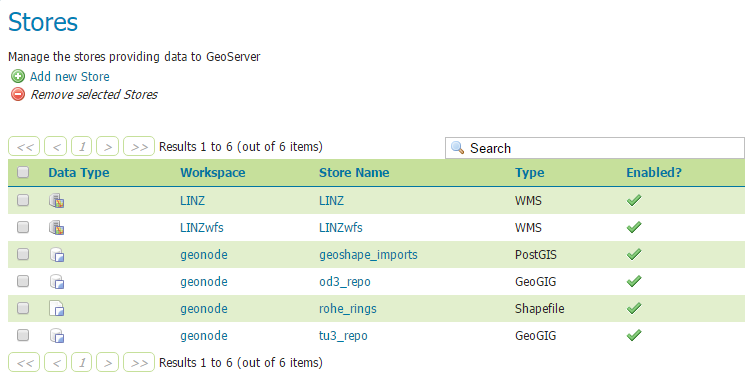Click the Stores page heading
749x383 pixels.
coord(43,22)
